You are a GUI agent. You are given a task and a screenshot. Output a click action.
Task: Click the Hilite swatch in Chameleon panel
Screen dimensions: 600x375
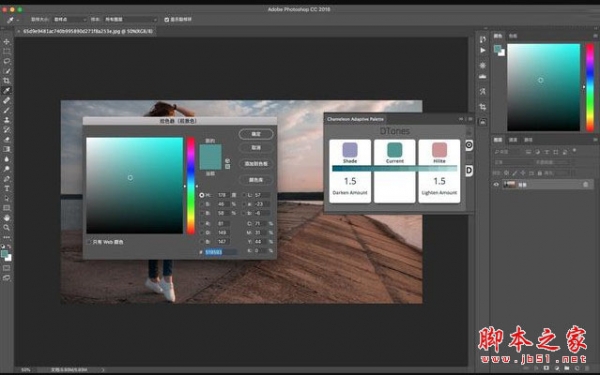[439, 150]
